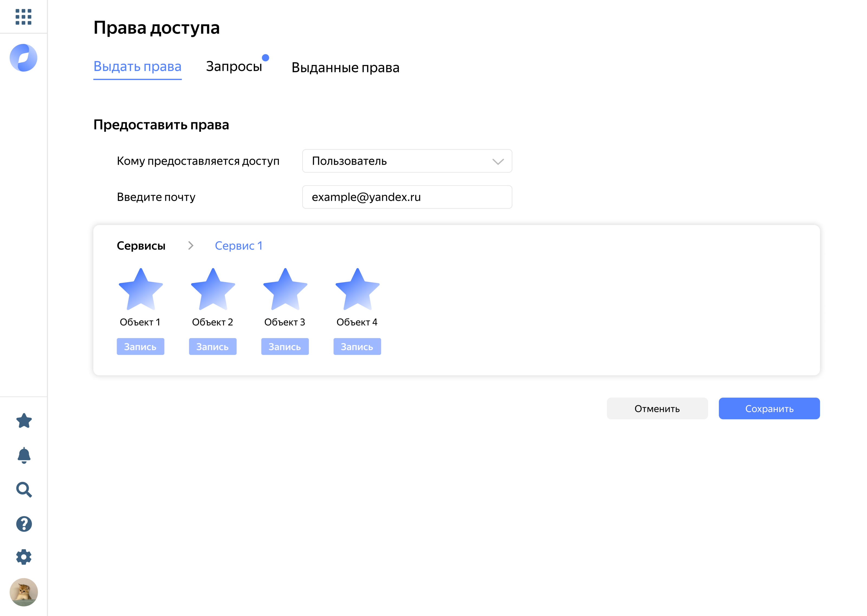
Task: Open the apps grid menu icon
Action: pyautogui.click(x=23, y=17)
